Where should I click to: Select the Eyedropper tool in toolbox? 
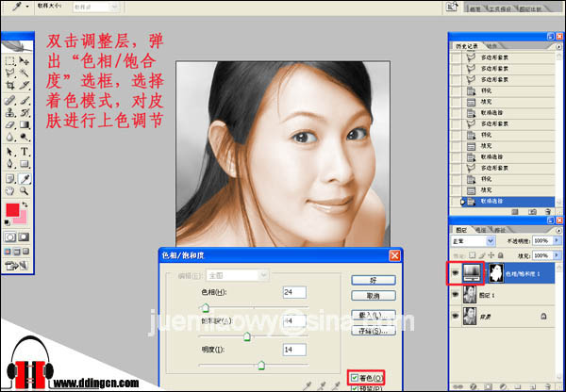[25, 178]
